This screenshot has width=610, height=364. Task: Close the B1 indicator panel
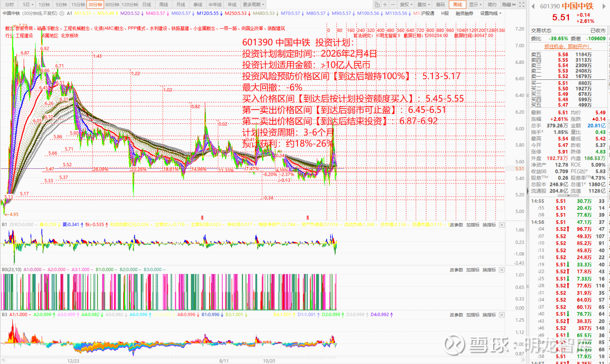click(x=502, y=225)
